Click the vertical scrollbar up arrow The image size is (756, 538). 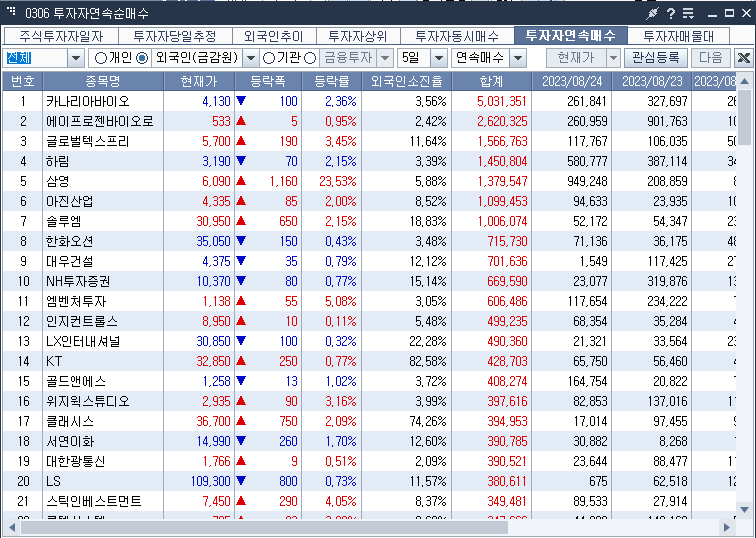[x=744, y=81]
